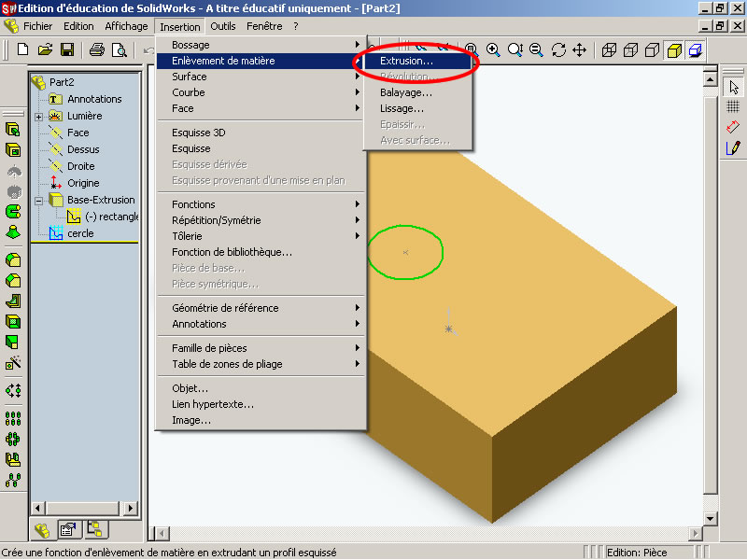Open Print Preview from toolbar
The height and width of the screenshot is (560, 747).
(119, 49)
